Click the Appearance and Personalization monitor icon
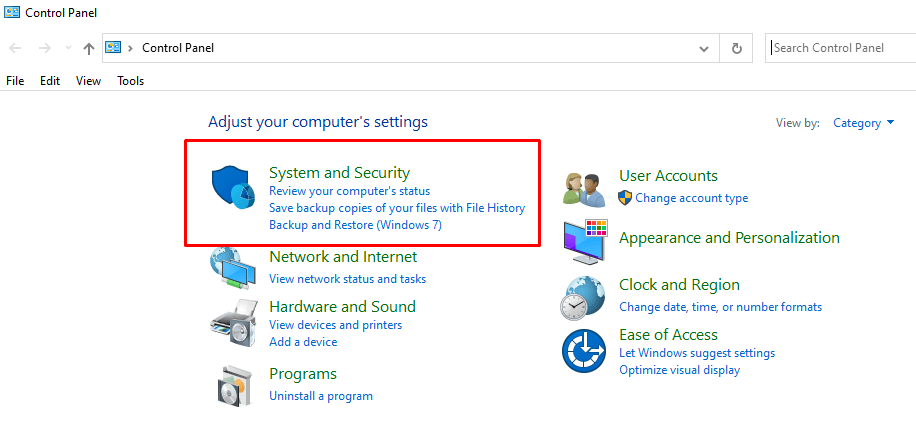916x426 pixels. [x=585, y=242]
